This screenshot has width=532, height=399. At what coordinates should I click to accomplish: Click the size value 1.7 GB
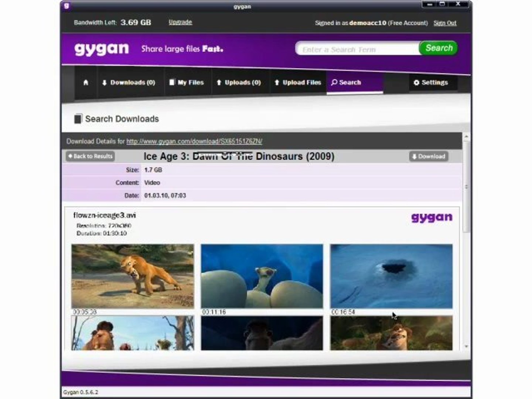click(x=153, y=170)
